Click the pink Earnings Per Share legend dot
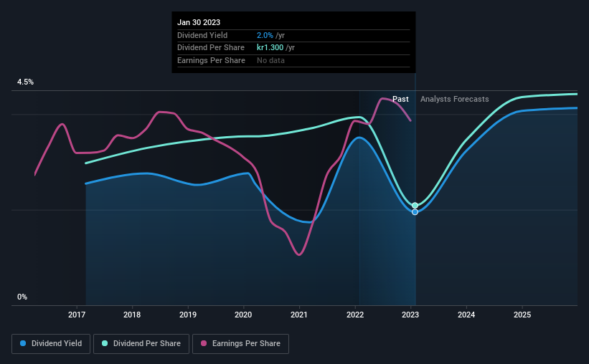The height and width of the screenshot is (364, 589). pos(204,343)
